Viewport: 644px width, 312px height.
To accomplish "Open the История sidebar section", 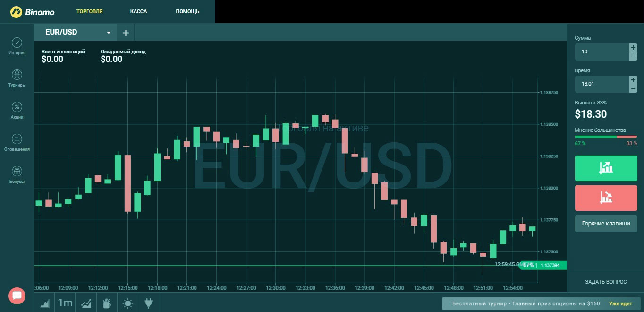I will (17, 46).
